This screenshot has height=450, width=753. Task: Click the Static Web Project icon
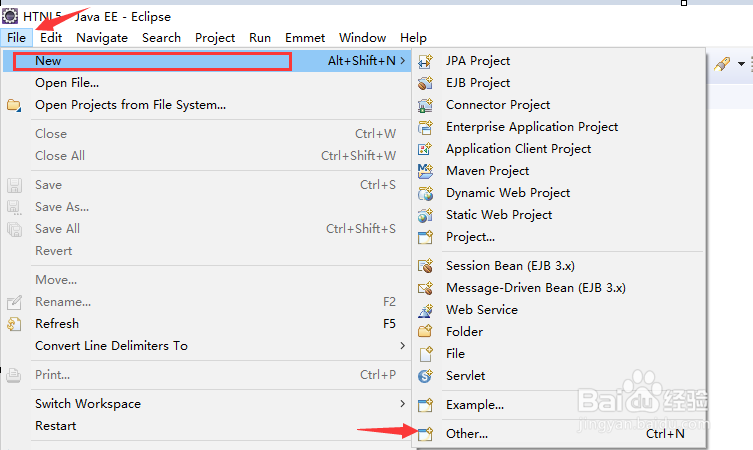click(x=426, y=215)
